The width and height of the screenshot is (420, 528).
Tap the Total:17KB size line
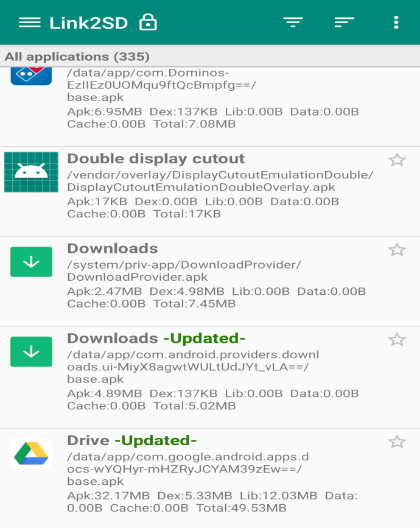[144, 214]
